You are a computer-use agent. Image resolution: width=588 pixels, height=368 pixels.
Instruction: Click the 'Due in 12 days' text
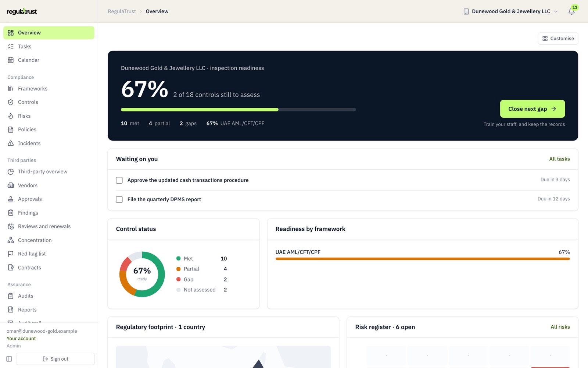(553, 199)
